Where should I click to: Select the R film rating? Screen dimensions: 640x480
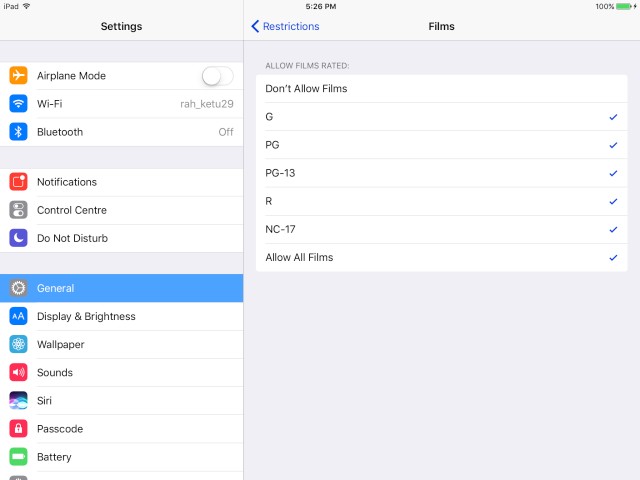pos(442,201)
